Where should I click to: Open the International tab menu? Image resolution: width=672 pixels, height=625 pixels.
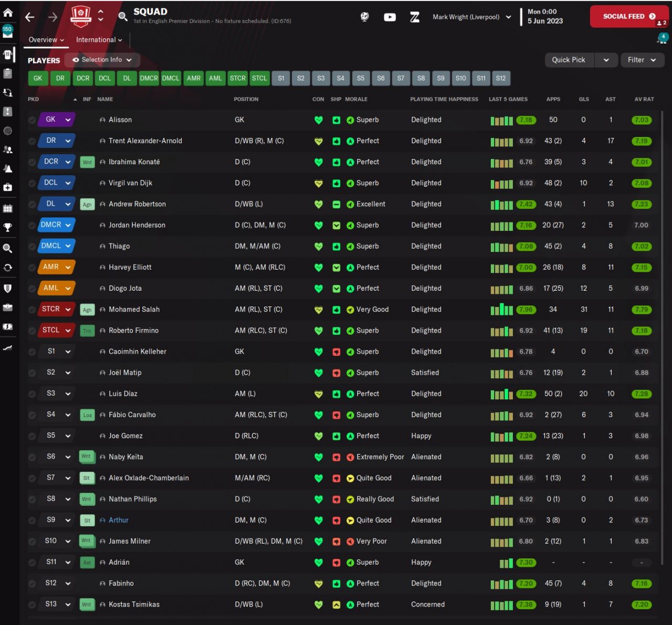point(99,40)
